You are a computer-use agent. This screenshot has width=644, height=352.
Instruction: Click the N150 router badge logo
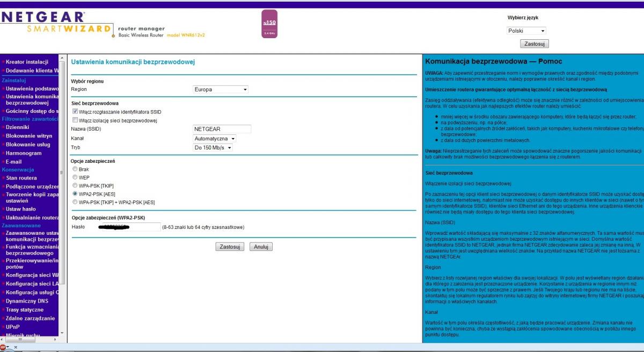(269, 25)
